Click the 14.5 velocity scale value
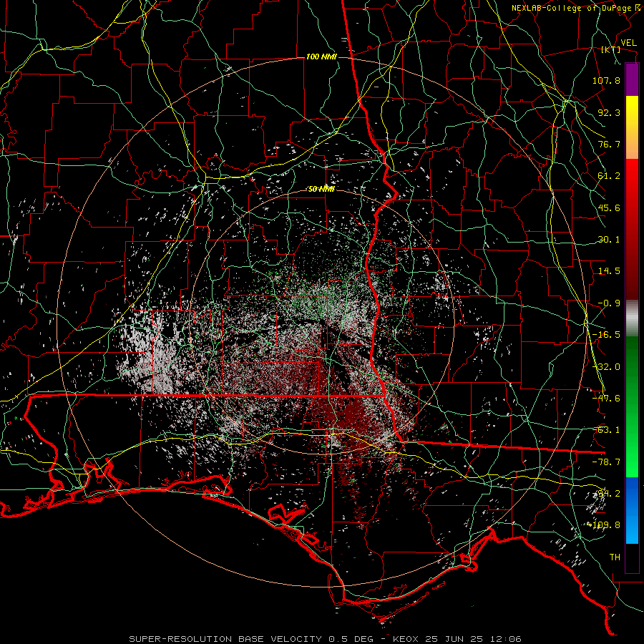Screen dimensions: 644x644 [x=609, y=271]
